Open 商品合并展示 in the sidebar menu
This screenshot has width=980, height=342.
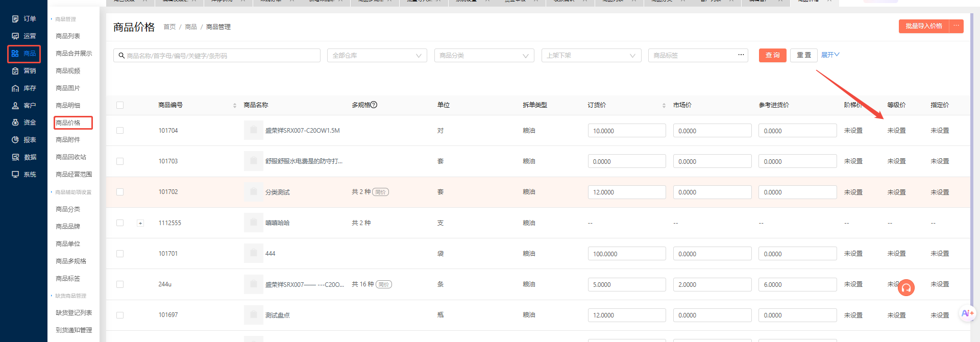pos(74,54)
